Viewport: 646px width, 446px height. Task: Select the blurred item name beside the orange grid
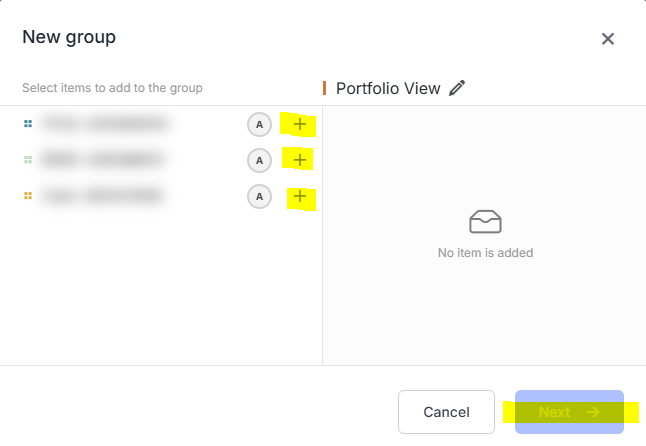(x=103, y=196)
